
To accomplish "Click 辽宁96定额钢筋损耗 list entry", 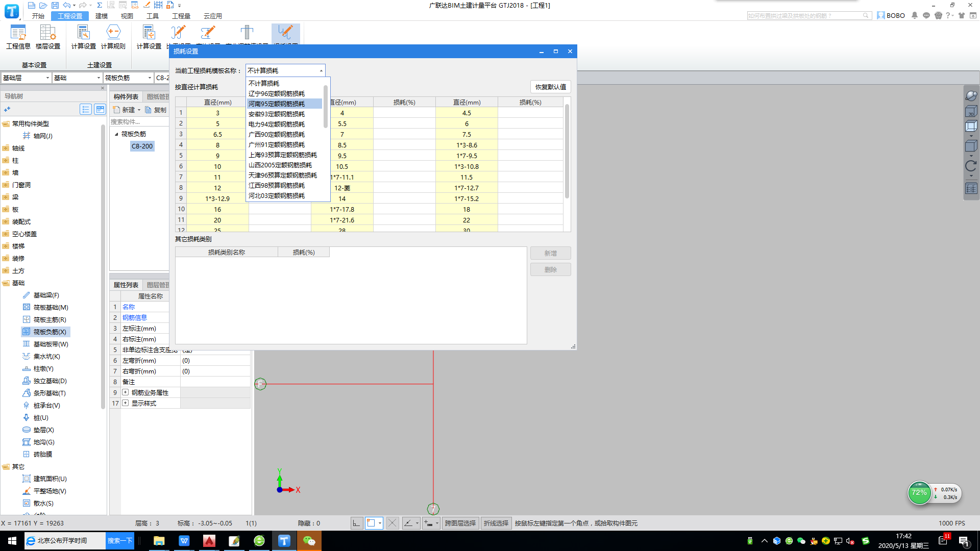I will (x=285, y=93).
